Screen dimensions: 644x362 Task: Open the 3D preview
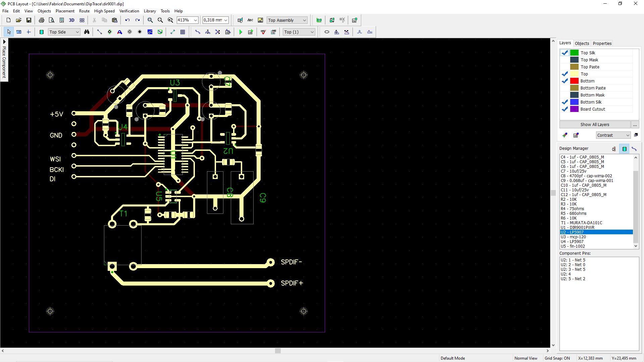click(x=71, y=20)
